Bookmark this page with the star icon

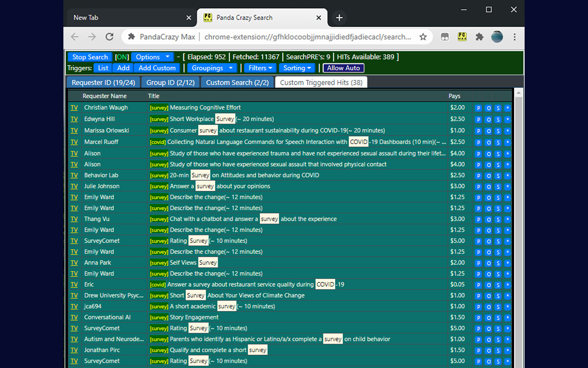coord(423,37)
